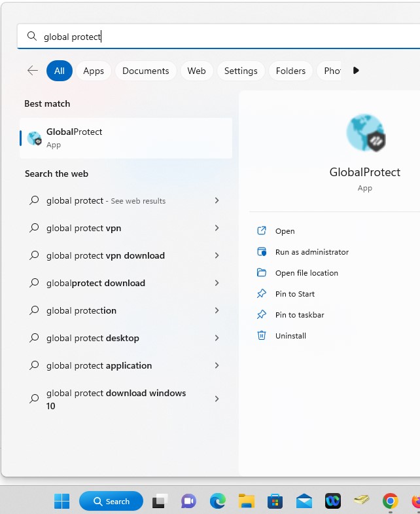This screenshot has width=420, height=514.
Task: Click the Open file location folder icon
Action: coord(262,273)
